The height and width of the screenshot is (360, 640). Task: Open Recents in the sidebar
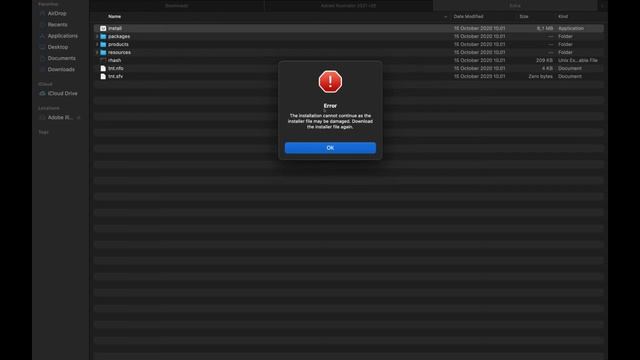click(x=58, y=24)
